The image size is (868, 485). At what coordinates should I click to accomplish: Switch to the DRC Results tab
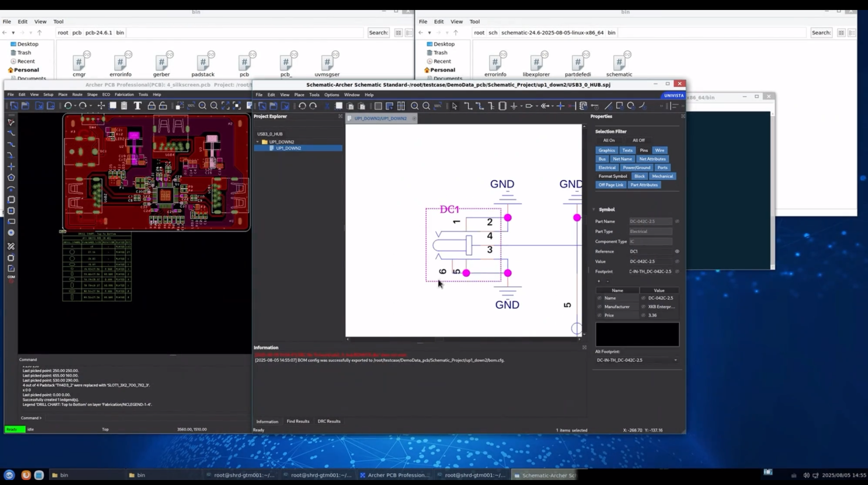click(x=329, y=421)
